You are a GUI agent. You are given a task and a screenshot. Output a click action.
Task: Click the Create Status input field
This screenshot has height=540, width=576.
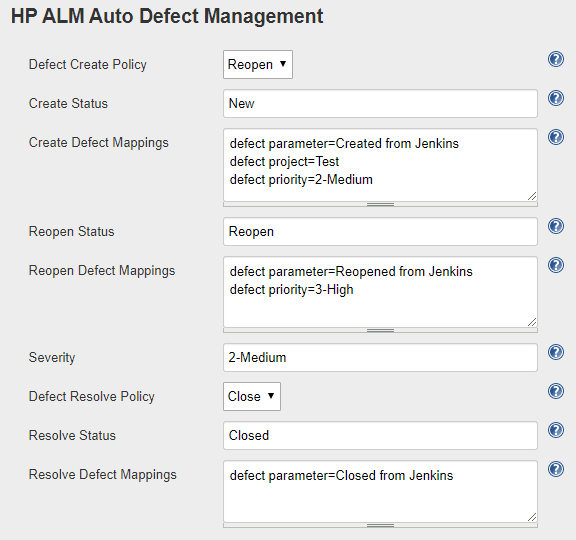pos(380,104)
